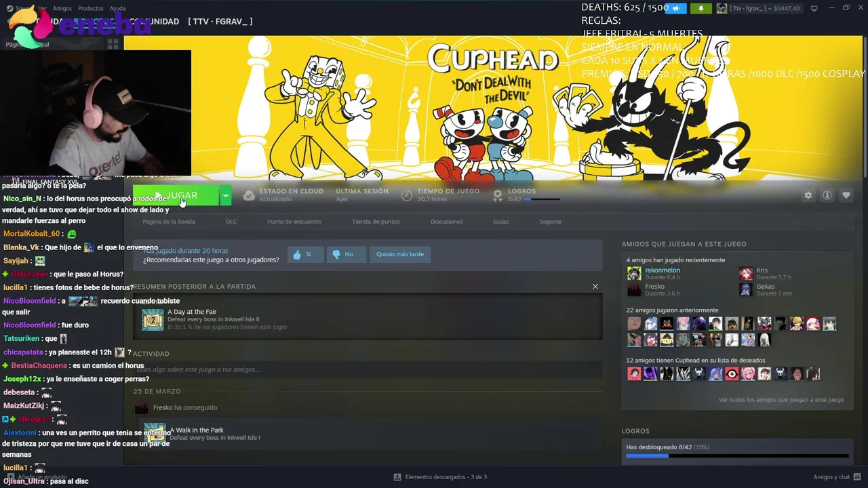Open the green notifications bell
This screenshot has height=488, width=868.
(x=701, y=8)
